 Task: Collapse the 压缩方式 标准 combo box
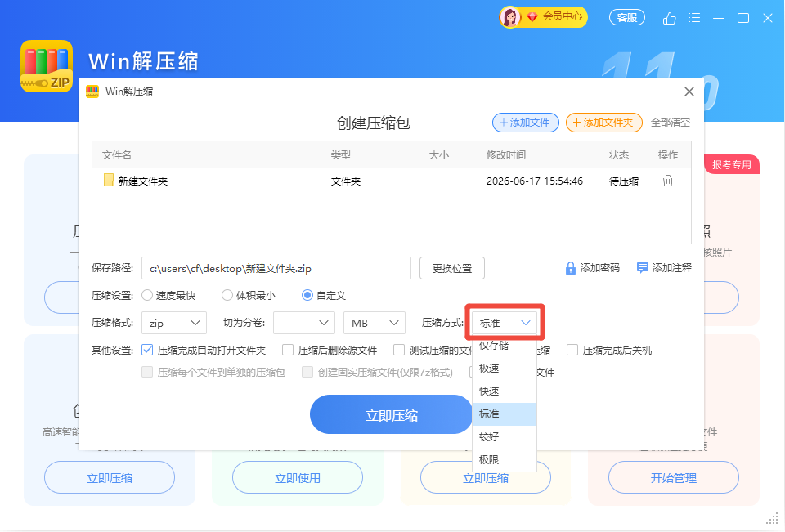(505, 323)
